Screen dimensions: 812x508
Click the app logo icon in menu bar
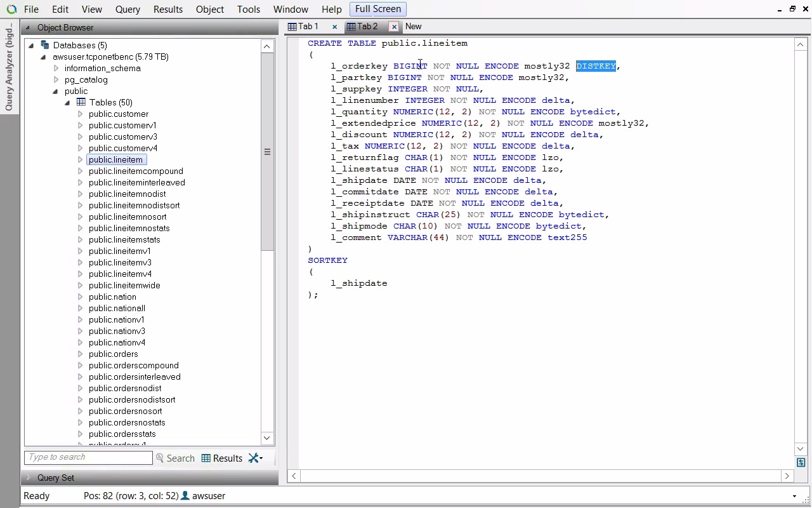pyautogui.click(x=11, y=10)
